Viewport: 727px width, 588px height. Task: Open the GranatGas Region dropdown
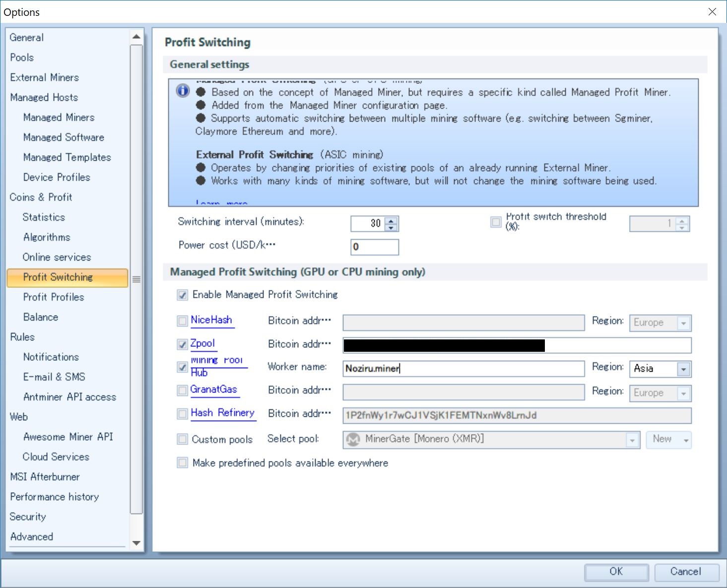coord(683,393)
